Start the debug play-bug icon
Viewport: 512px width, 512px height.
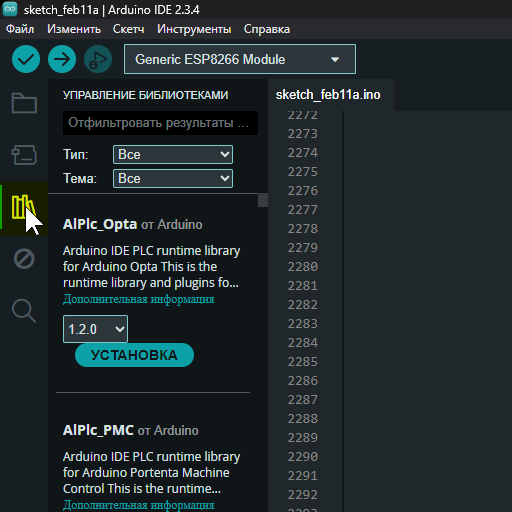98,59
